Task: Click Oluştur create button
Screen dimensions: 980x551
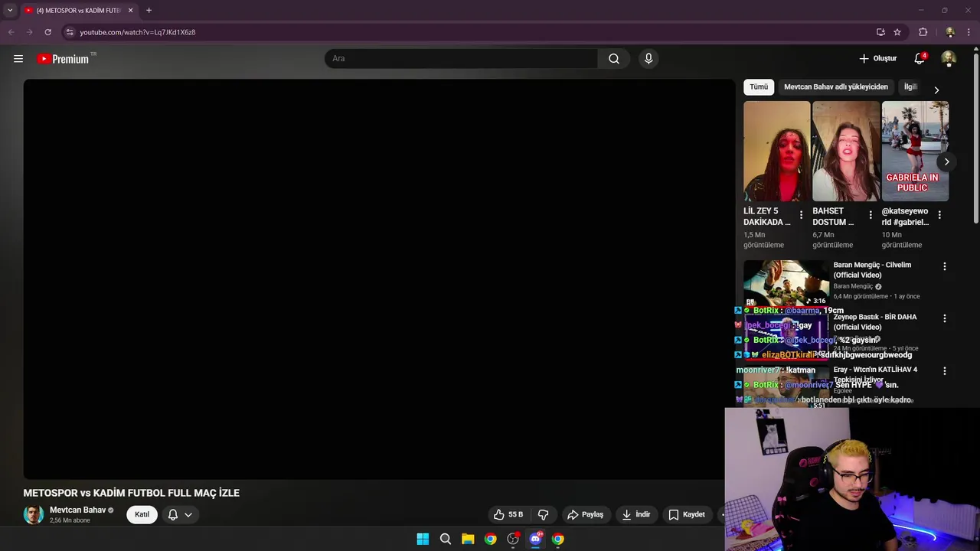Action: (x=877, y=59)
